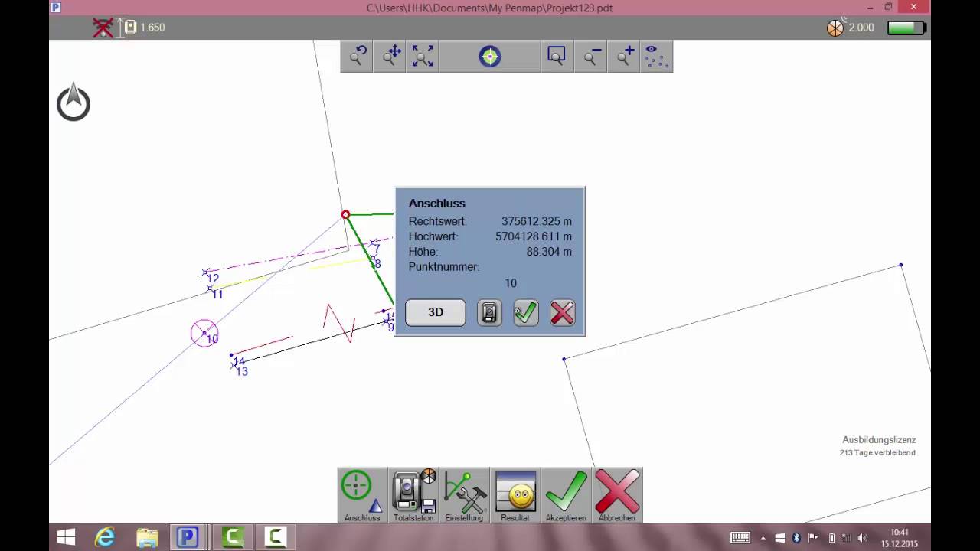Show hidden tray icons arrow
Image resolution: width=980 pixels, height=551 pixels.
pos(763,538)
